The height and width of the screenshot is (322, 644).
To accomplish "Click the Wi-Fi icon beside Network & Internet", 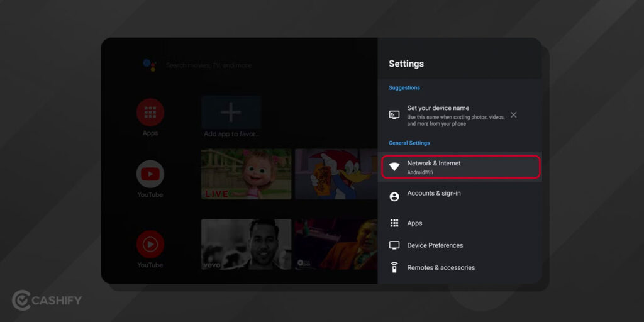I will coord(394,167).
